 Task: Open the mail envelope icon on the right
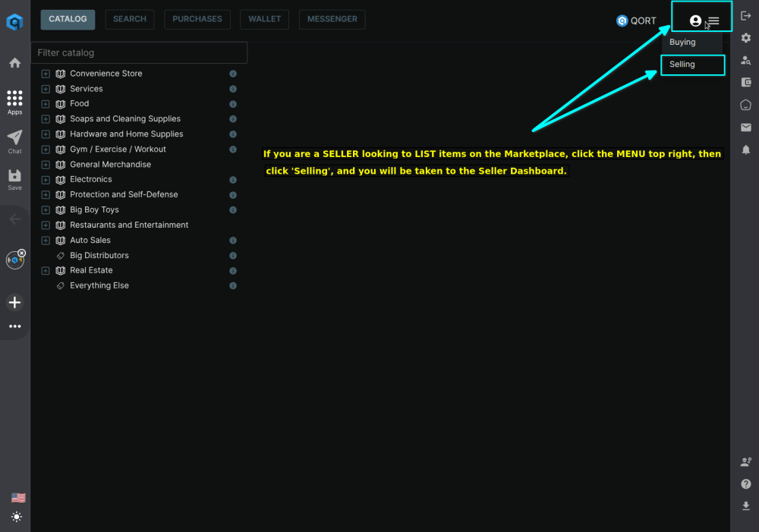click(745, 127)
